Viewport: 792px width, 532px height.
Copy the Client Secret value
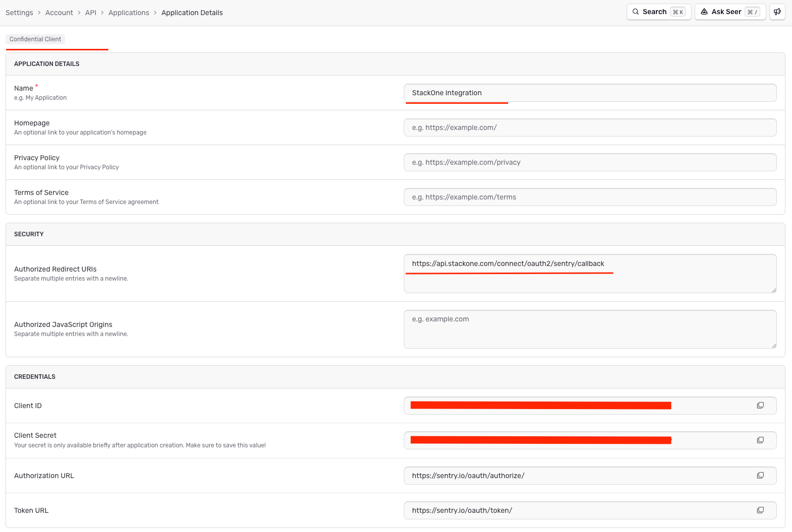(x=760, y=440)
